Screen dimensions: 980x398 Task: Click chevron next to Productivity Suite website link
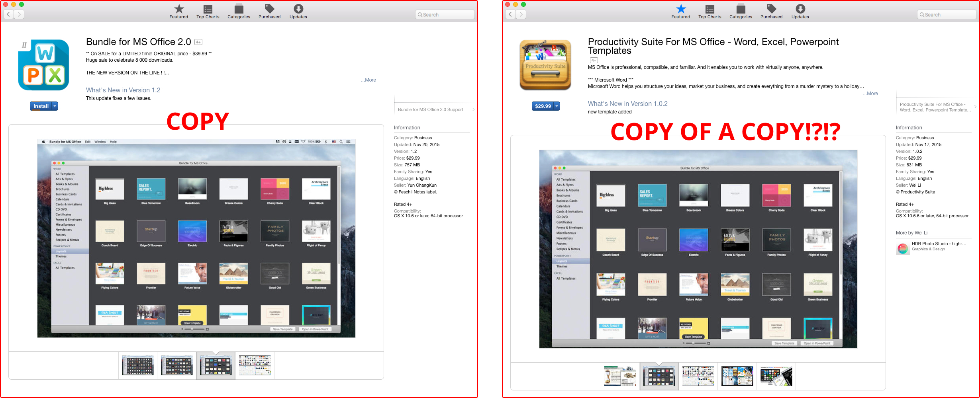[975, 107]
